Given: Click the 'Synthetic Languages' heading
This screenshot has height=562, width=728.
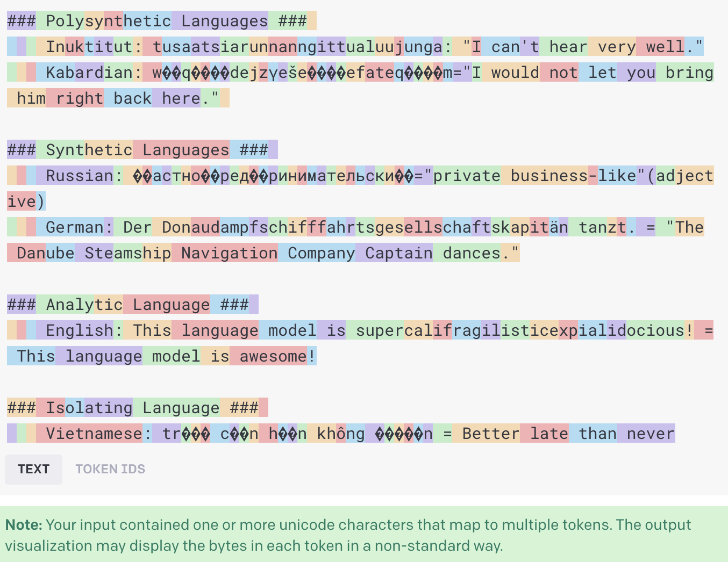Looking at the screenshot, I should click(137, 150).
